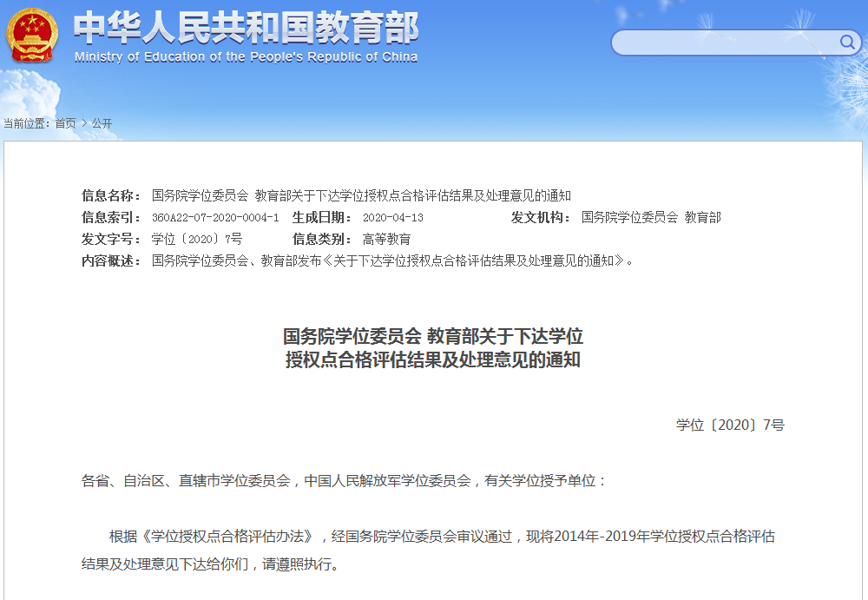The width and height of the screenshot is (868, 600).
Task: Select the index number 360A22-07-2020-0004-1
Action: [214, 218]
